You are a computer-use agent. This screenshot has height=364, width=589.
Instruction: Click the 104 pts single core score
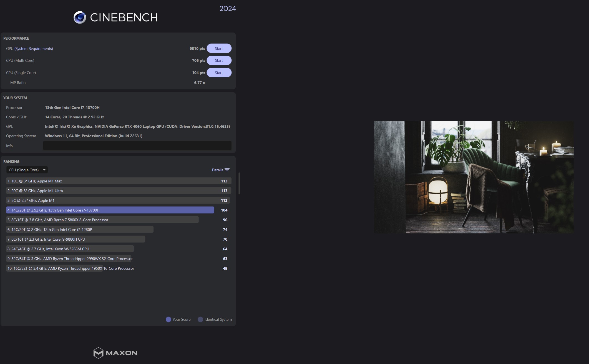(x=199, y=73)
